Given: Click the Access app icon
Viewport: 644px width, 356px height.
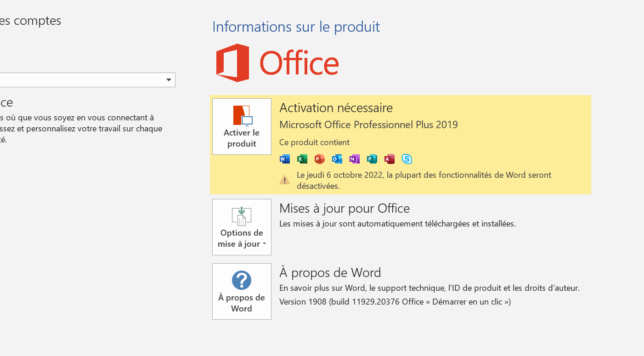Looking at the screenshot, I should 390,159.
